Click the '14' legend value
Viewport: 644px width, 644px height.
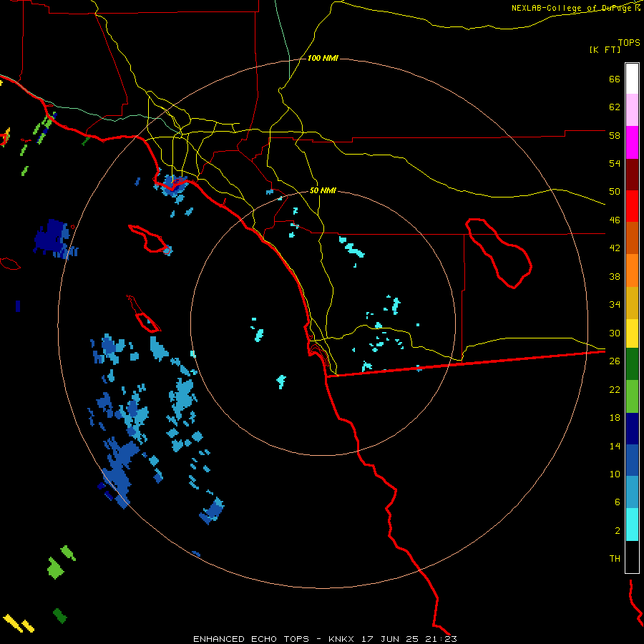[x=615, y=446]
